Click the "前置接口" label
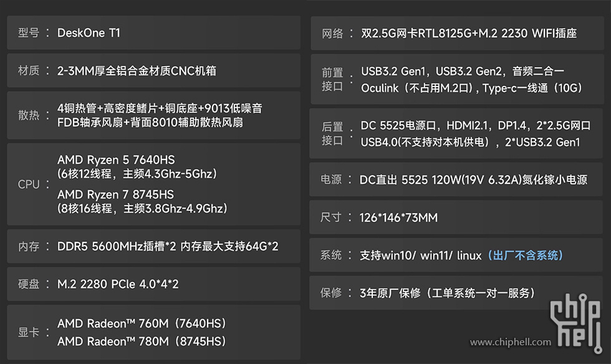 click(332, 80)
